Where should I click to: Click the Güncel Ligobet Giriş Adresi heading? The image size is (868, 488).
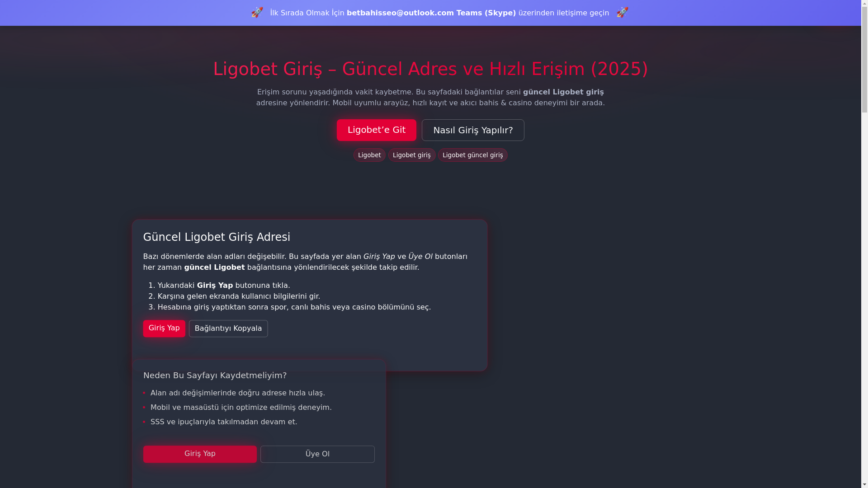point(217,237)
